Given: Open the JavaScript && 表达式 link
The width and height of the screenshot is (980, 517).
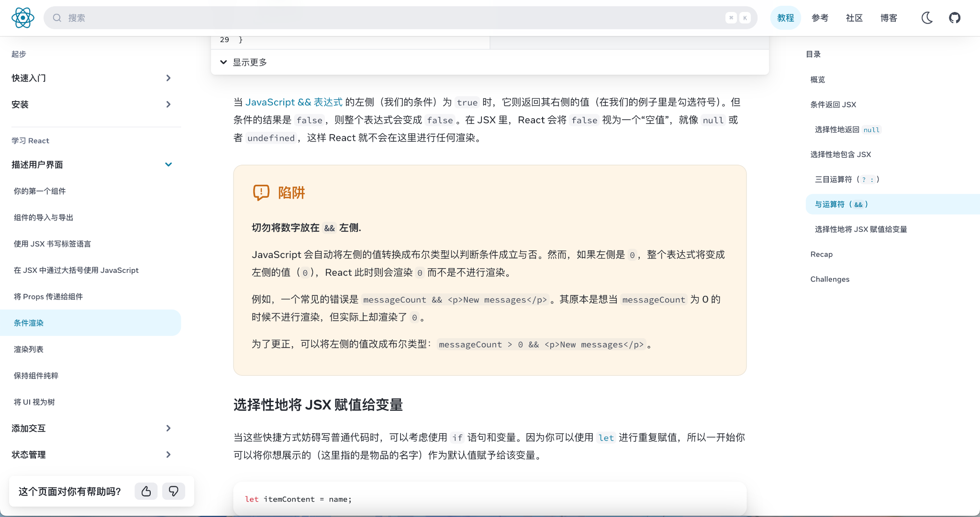Looking at the screenshot, I should [294, 102].
